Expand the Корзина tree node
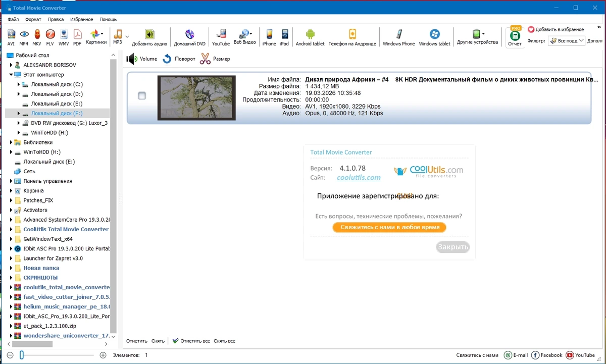Screen dimensions: 606x364 click(12, 191)
